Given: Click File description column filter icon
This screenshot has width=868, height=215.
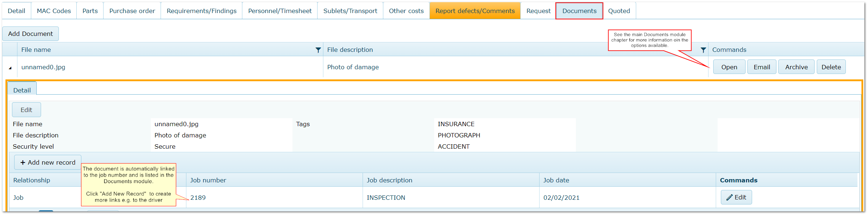Looking at the screenshot, I should [x=703, y=50].
